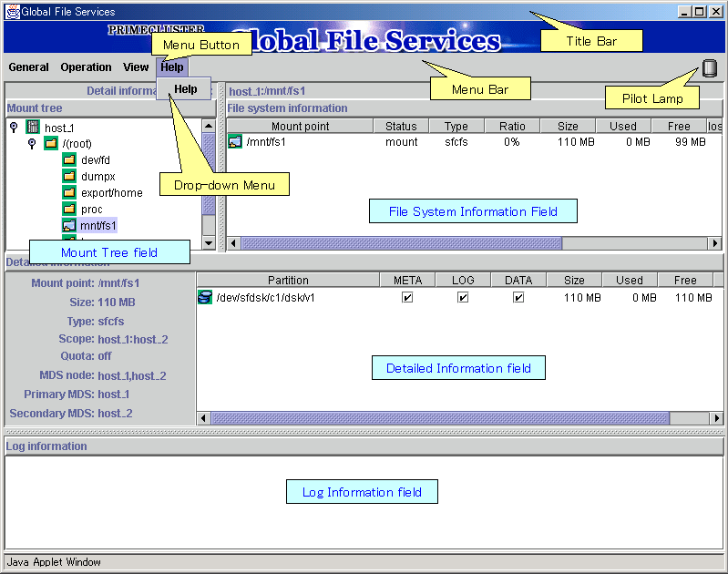Click the Secondary MDS: host_2 detail line
This screenshot has height=574, width=728.
[x=70, y=414]
